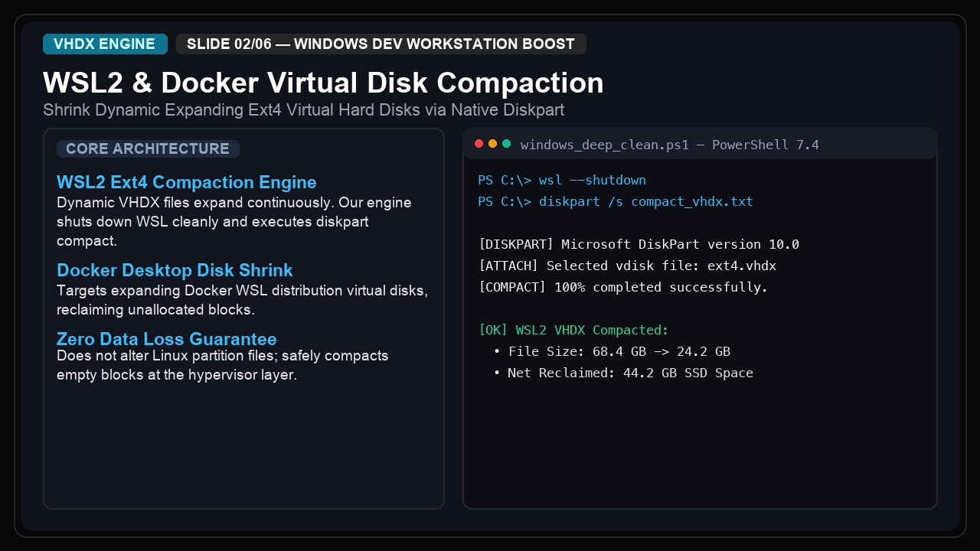Click the terminal title windows_deep_clean.ps1
The image size is (980, 551).
click(670, 145)
